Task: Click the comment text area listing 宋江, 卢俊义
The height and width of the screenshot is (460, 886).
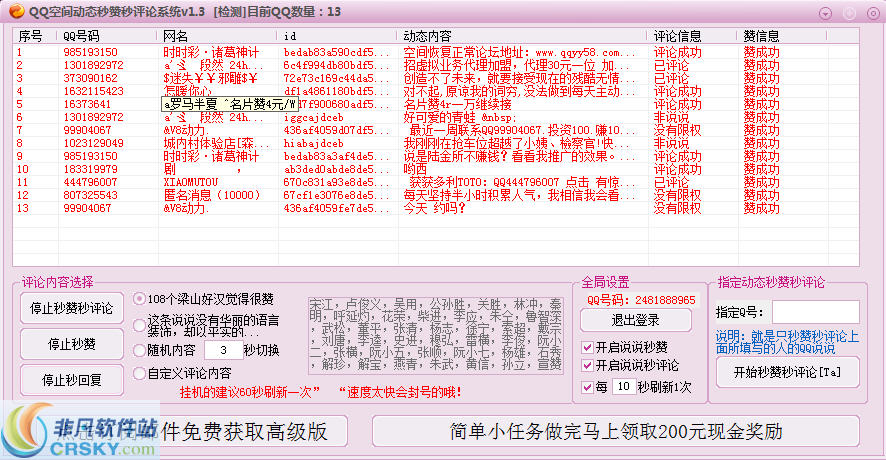Action: point(436,335)
